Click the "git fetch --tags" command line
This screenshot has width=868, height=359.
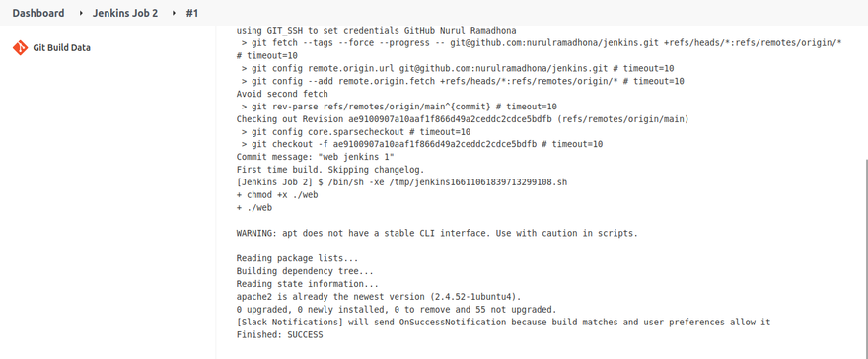(542, 42)
